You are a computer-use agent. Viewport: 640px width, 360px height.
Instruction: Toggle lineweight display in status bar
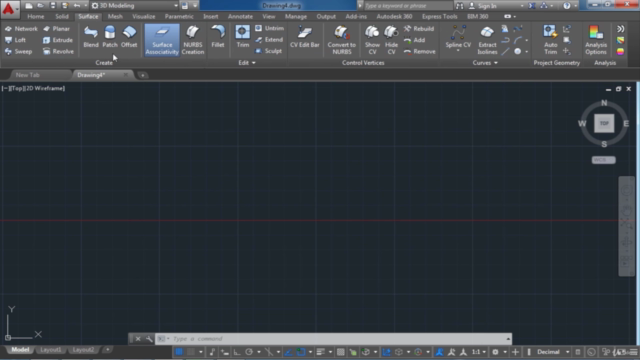(x=320, y=352)
